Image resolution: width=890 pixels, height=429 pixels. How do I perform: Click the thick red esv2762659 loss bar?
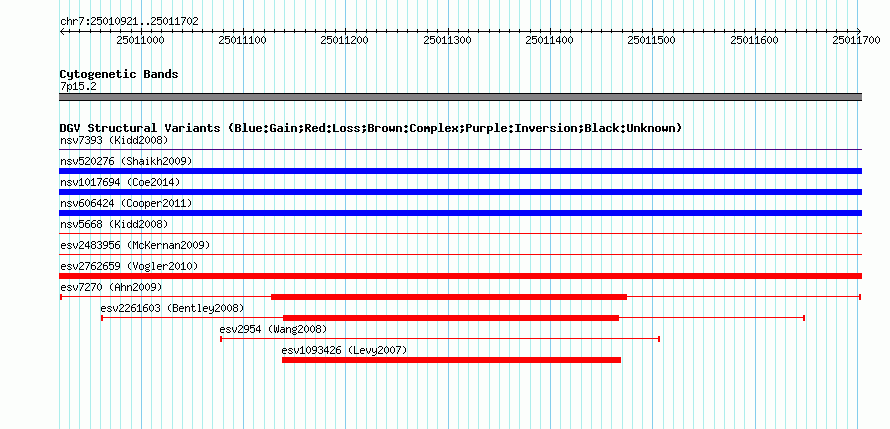click(461, 276)
